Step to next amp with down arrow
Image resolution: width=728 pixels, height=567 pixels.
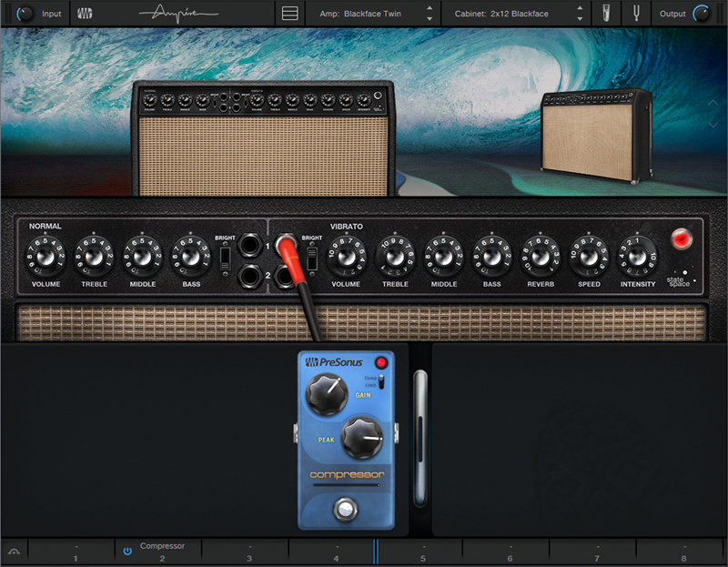(x=430, y=19)
